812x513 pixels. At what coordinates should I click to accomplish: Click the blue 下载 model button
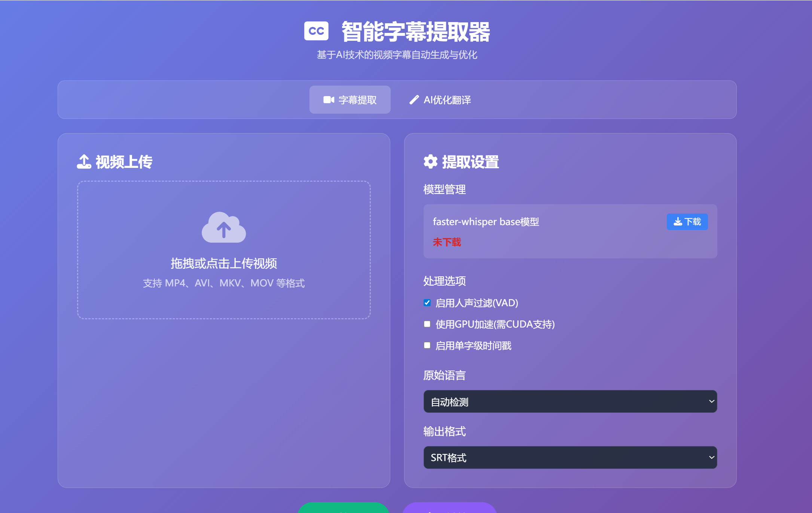[687, 222]
